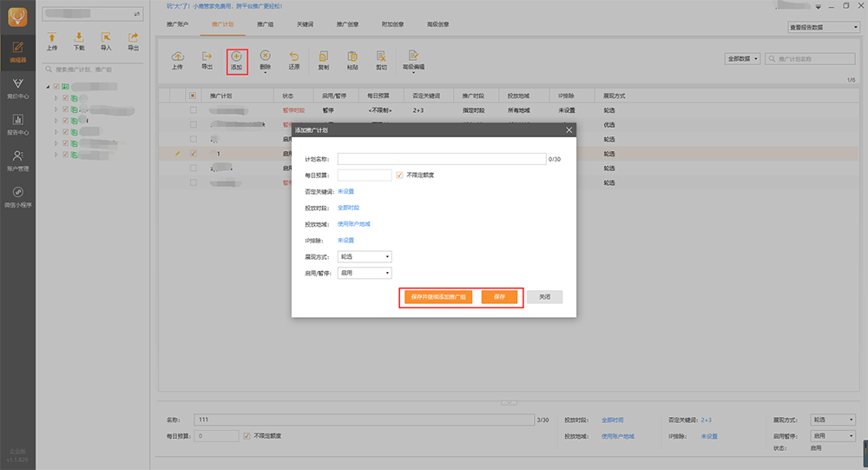This screenshot has height=470, width=868.
Task: Click the 关闭 button in dialog
Action: [545, 297]
